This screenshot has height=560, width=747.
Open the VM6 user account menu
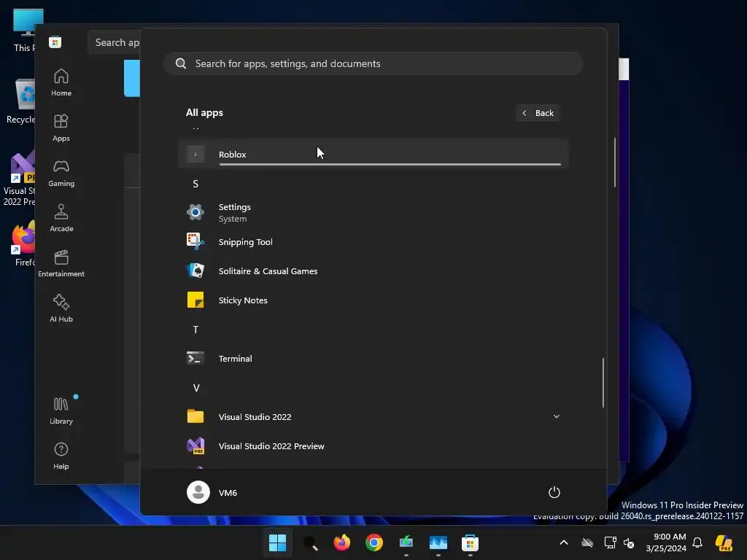point(212,492)
